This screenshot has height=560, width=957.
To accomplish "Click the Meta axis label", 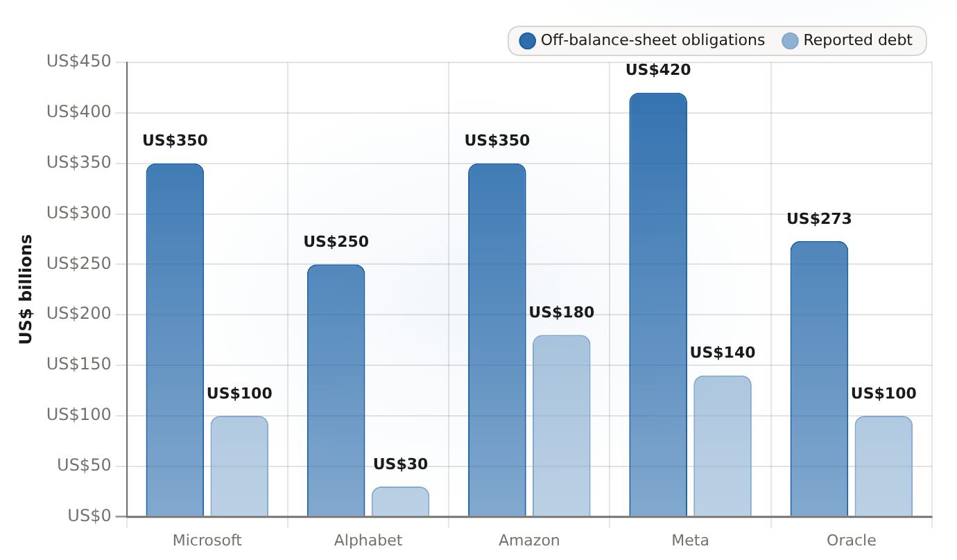I will click(690, 541).
